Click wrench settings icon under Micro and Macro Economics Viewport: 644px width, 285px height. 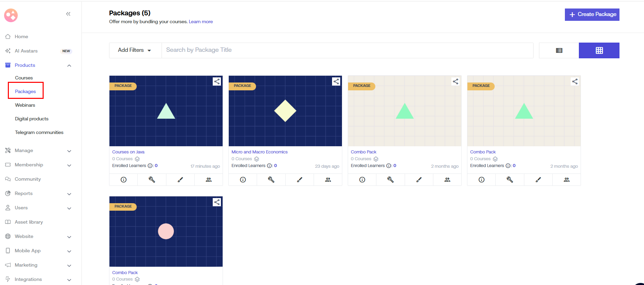[x=271, y=180]
